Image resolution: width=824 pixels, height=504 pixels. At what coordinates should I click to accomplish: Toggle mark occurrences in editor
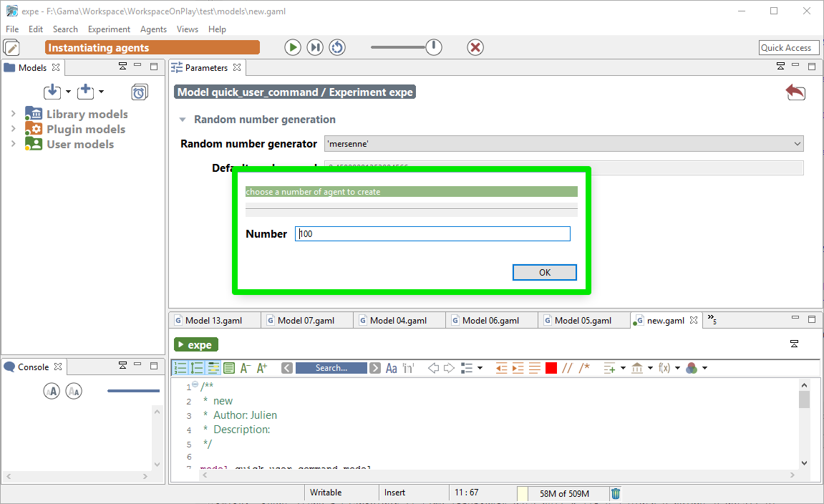(213, 368)
